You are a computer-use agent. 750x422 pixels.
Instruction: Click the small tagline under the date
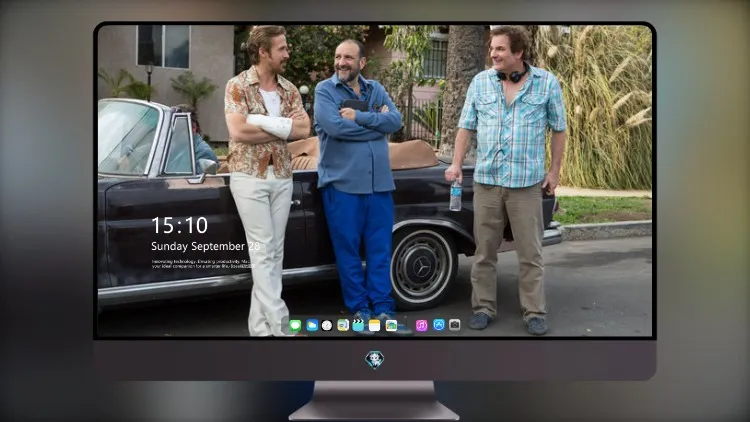click(201, 264)
